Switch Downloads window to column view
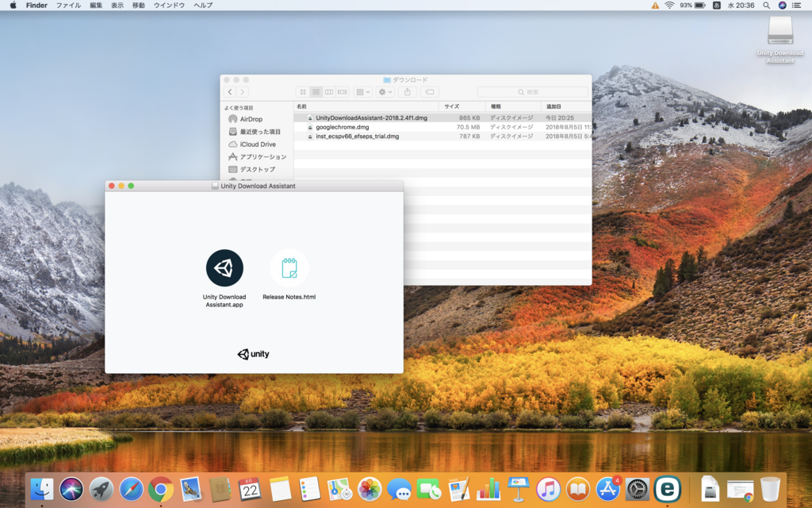The height and width of the screenshot is (508, 812). 329,92
